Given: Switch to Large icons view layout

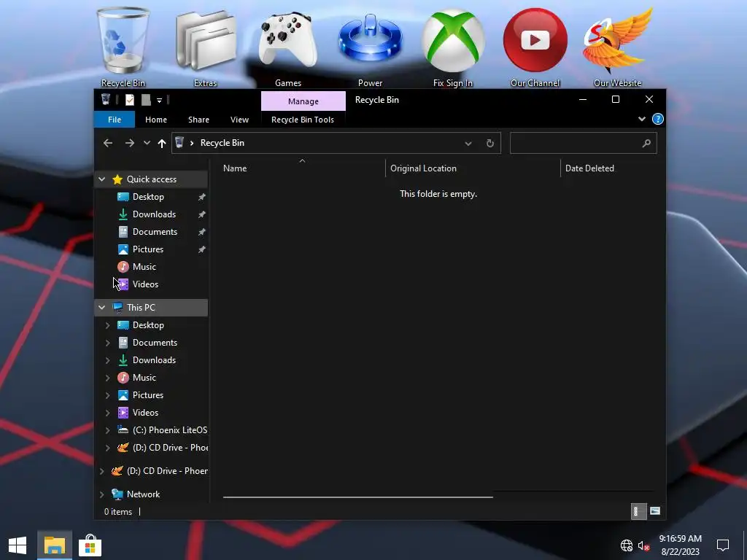Looking at the screenshot, I should 655,511.
